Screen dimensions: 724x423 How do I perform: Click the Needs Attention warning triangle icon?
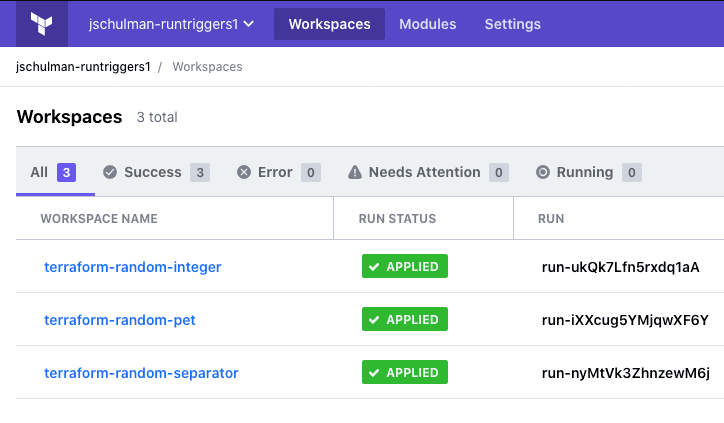pos(355,172)
